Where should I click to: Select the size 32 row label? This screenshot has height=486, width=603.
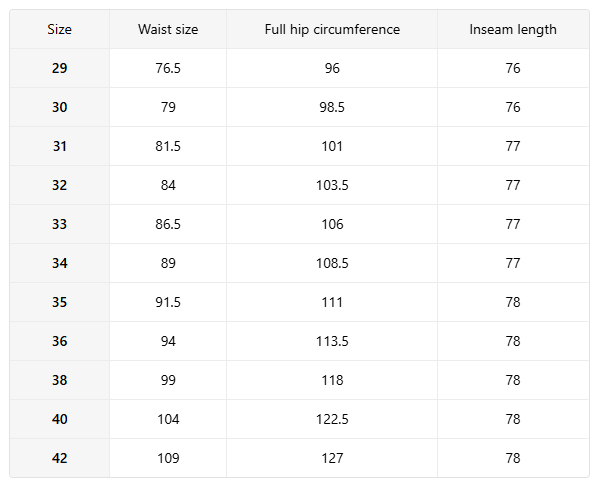pos(60,185)
